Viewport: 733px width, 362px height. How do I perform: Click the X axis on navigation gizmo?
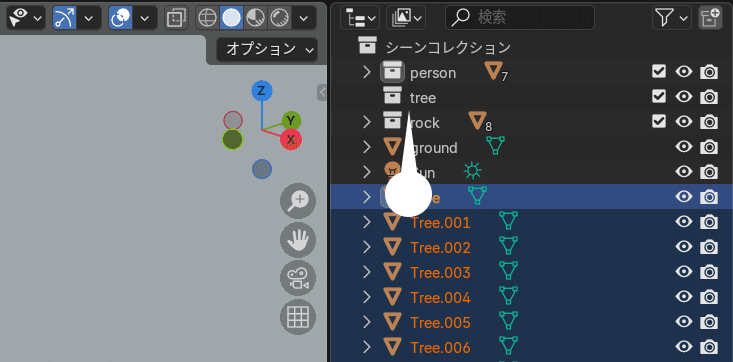(291, 139)
